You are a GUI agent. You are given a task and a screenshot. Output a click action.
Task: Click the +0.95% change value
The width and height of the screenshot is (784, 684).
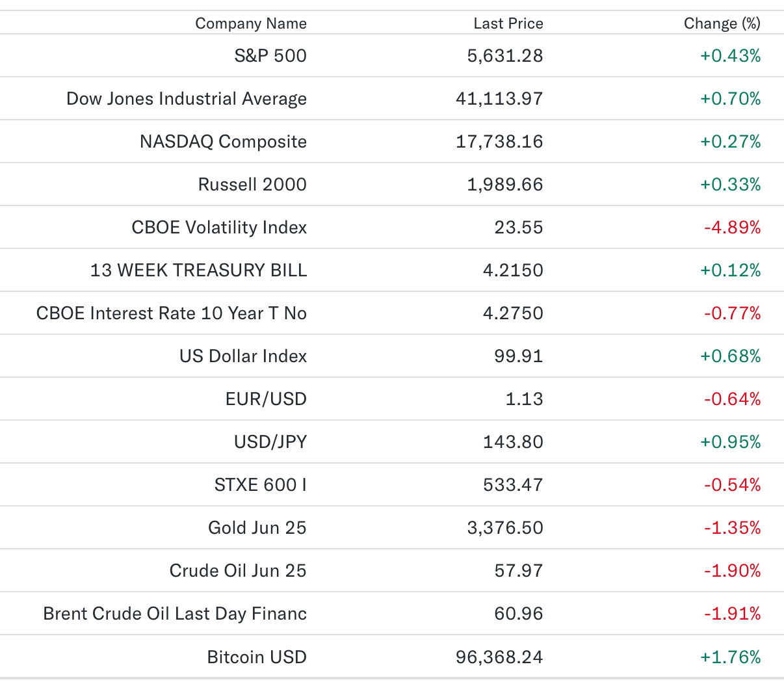tap(731, 442)
